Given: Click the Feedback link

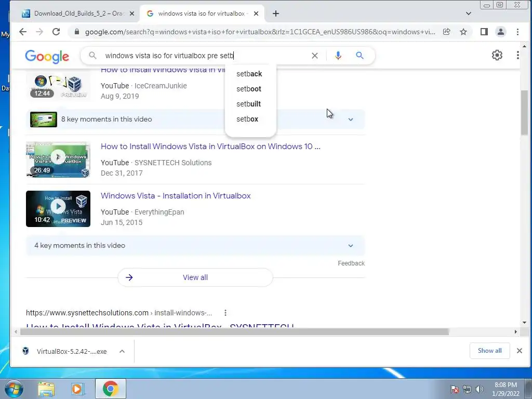Looking at the screenshot, I should point(351,263).
